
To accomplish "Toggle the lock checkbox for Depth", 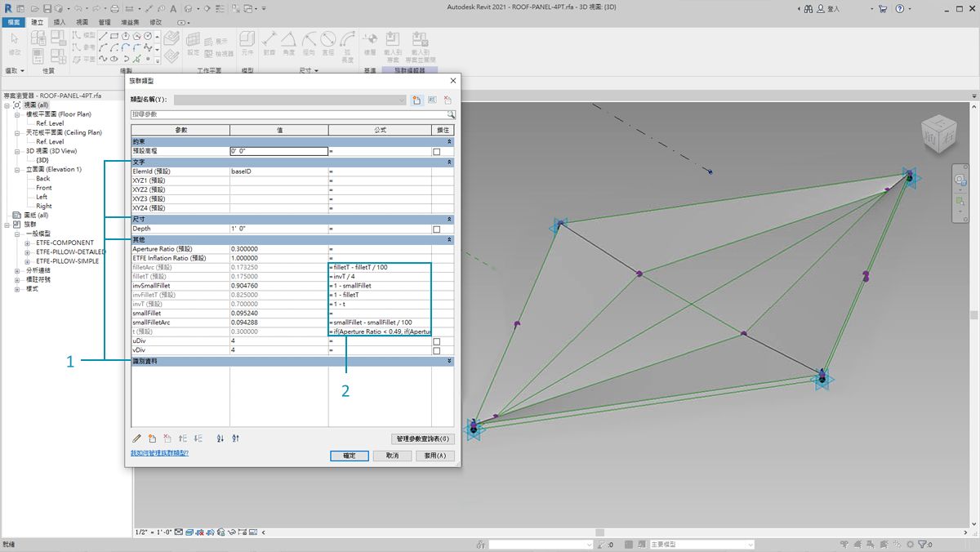I will 436,229.
